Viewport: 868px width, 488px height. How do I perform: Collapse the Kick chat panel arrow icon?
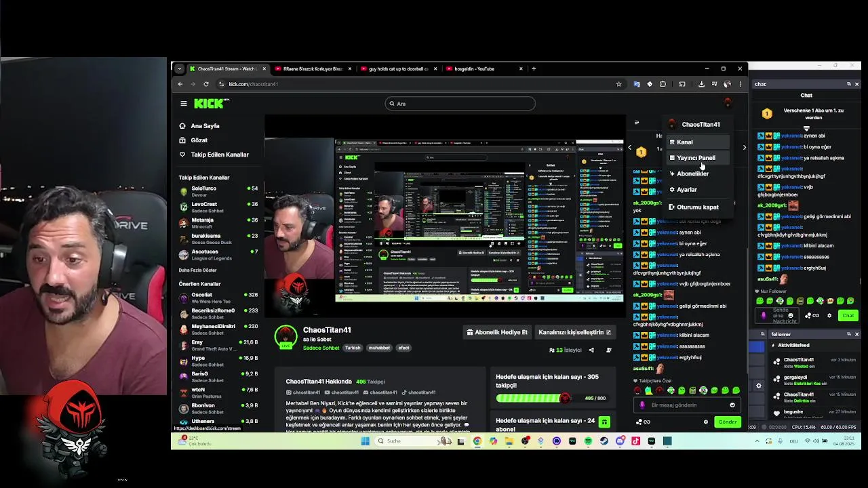tap(636, 123)
